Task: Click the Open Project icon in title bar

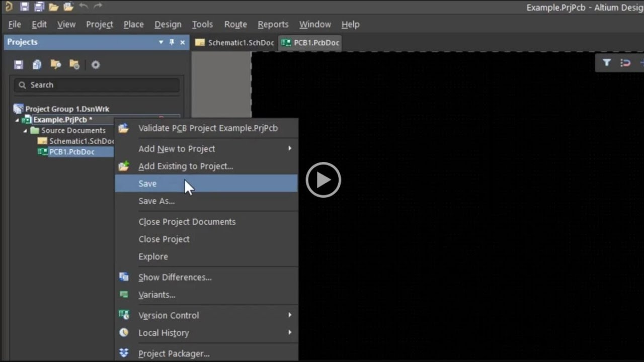Action: tap(68, 7)
